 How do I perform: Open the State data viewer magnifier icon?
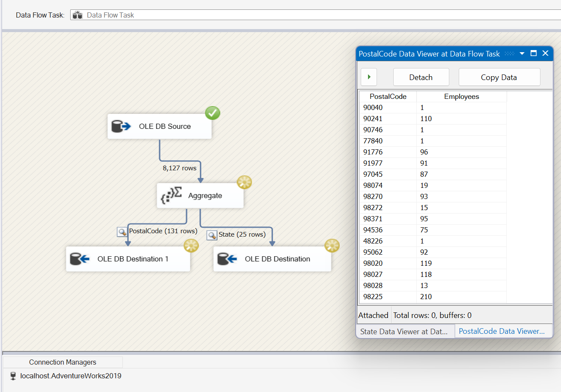(x=212, y=235)
